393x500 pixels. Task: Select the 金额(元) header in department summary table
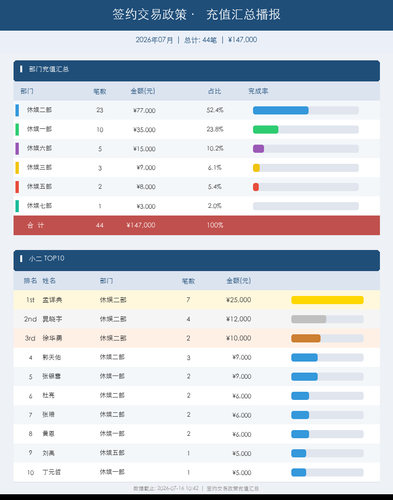tap(143, 91)
